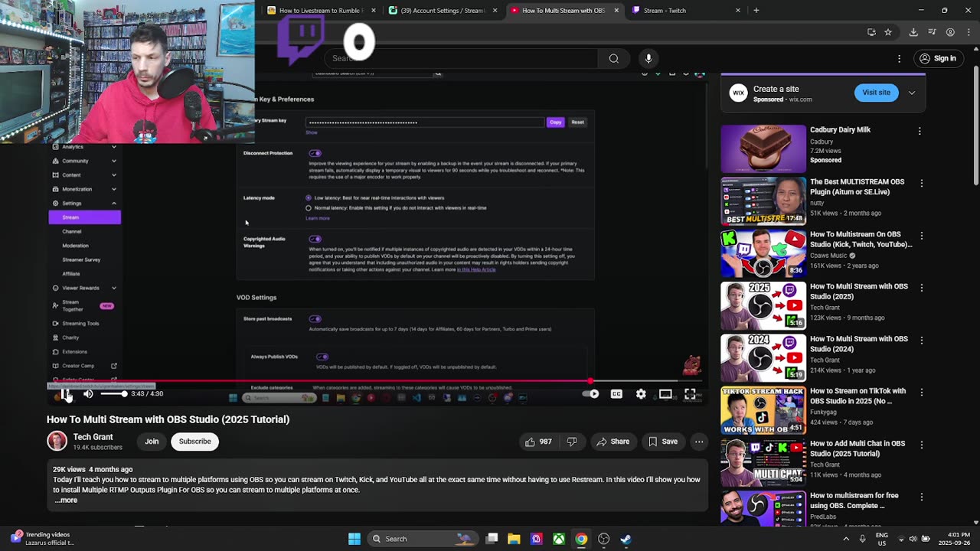Open the Cadbury Dairy Milk ad thumbnail
This screenshot has height=551, width=980.
tap(763, 148)
